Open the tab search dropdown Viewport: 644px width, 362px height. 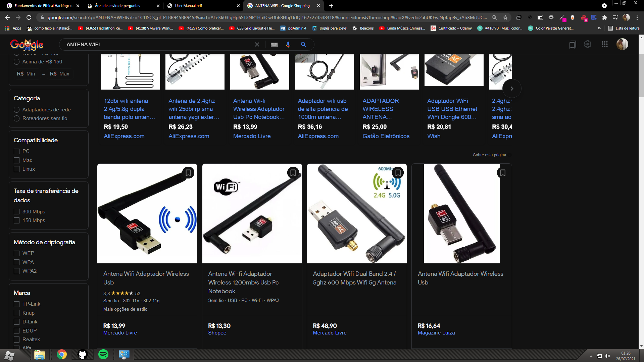pyautogui.click(x=604, y=6)
